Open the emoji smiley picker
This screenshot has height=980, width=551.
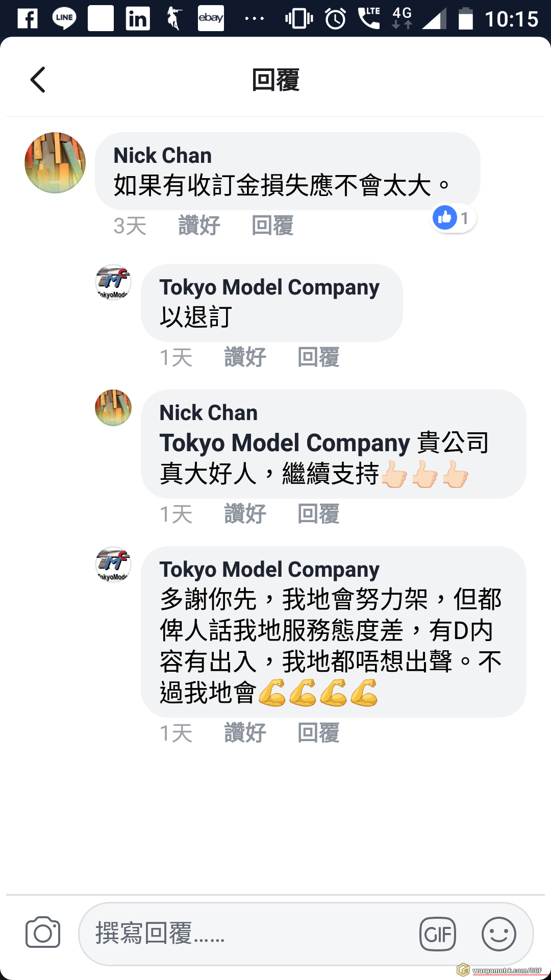click(x=498, y=934)
